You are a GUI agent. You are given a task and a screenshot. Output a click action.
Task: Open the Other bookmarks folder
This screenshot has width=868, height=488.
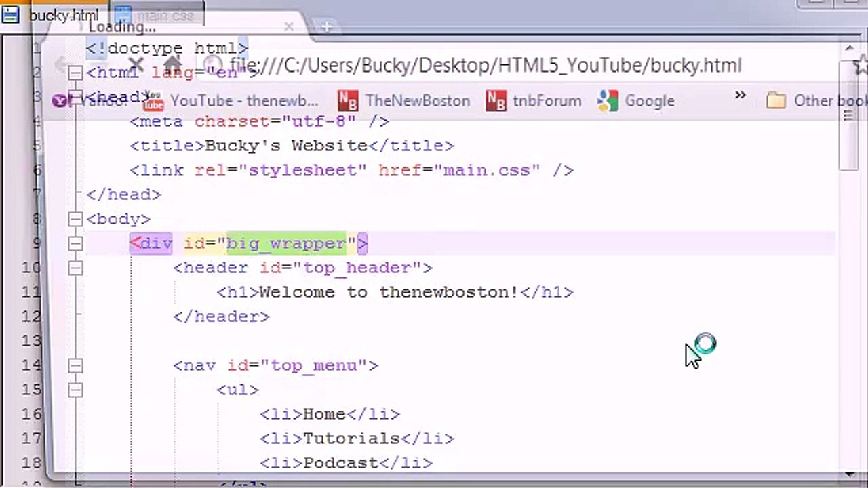[817, 101]
